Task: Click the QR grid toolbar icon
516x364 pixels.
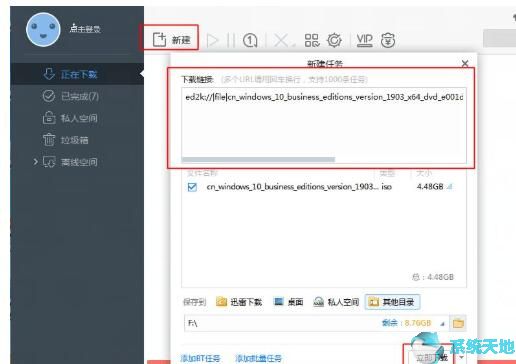Action: click(312, 40)
